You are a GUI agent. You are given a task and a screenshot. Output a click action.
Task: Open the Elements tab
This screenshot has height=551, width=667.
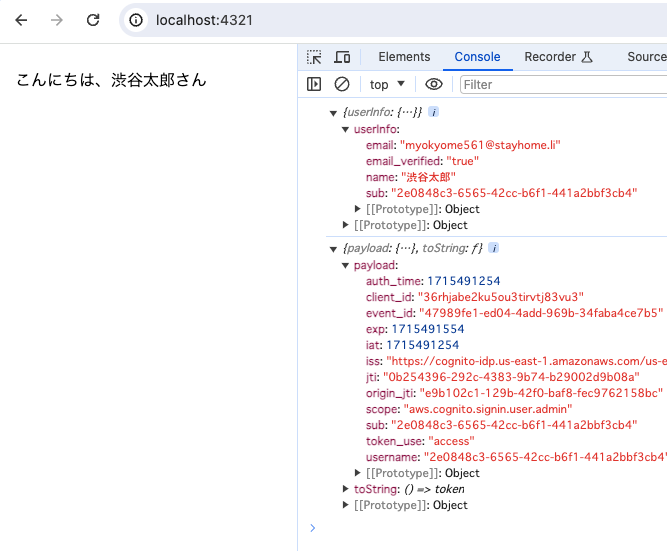pyautogui.click(x=404, y=57)
